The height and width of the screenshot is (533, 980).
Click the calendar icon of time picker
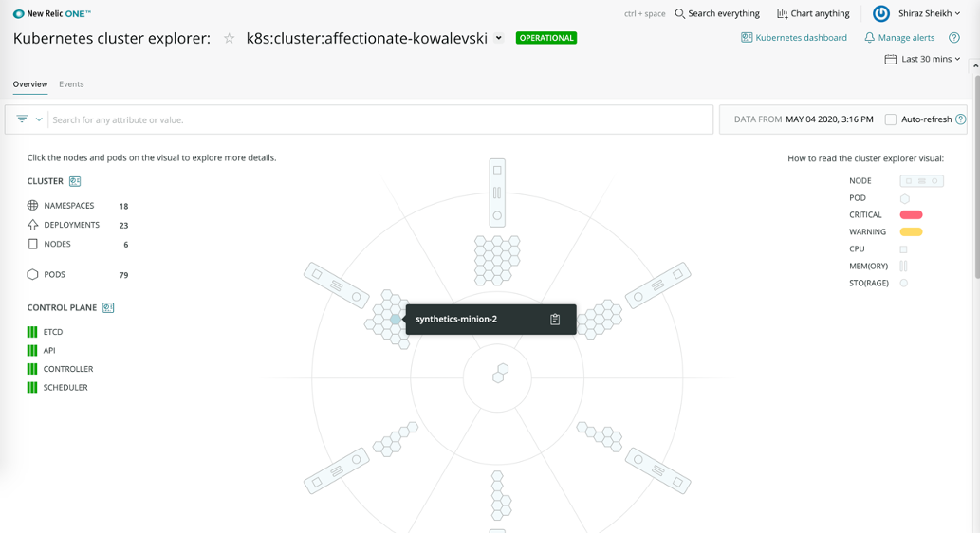click(x=891, y=59)
